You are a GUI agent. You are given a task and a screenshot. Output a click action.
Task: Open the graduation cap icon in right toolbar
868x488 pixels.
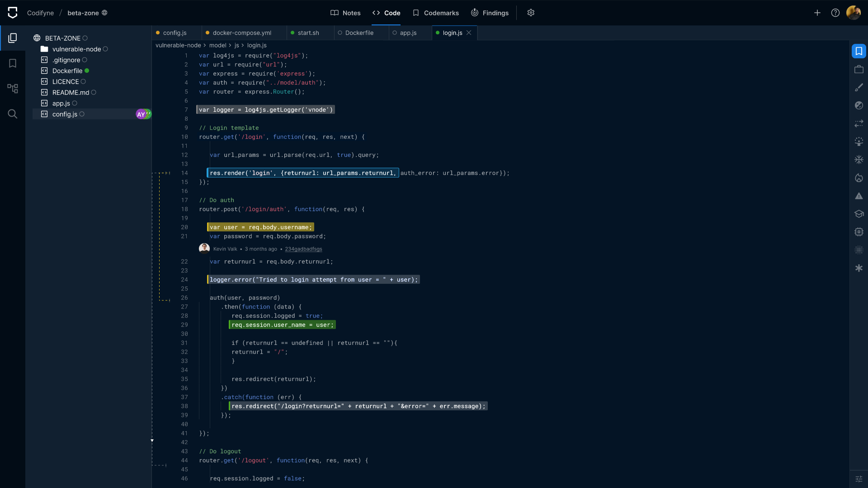pos(859,214)
